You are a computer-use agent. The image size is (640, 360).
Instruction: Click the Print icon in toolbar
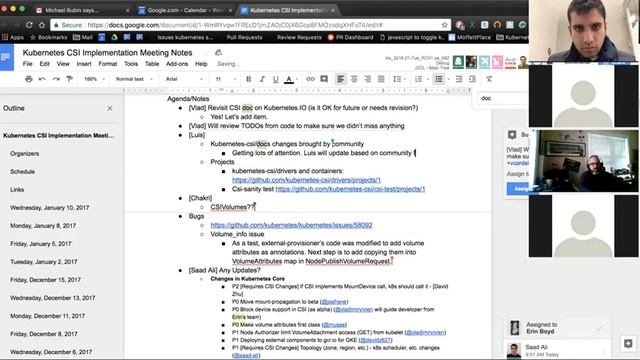tap(29, 79)
